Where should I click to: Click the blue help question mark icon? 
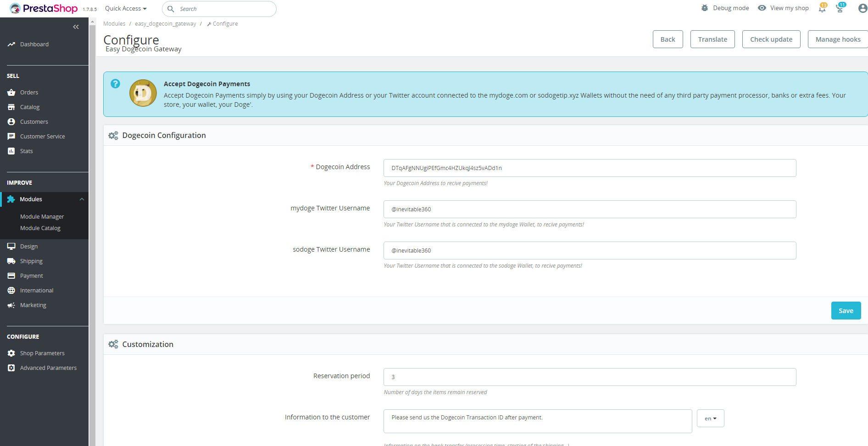115,83
